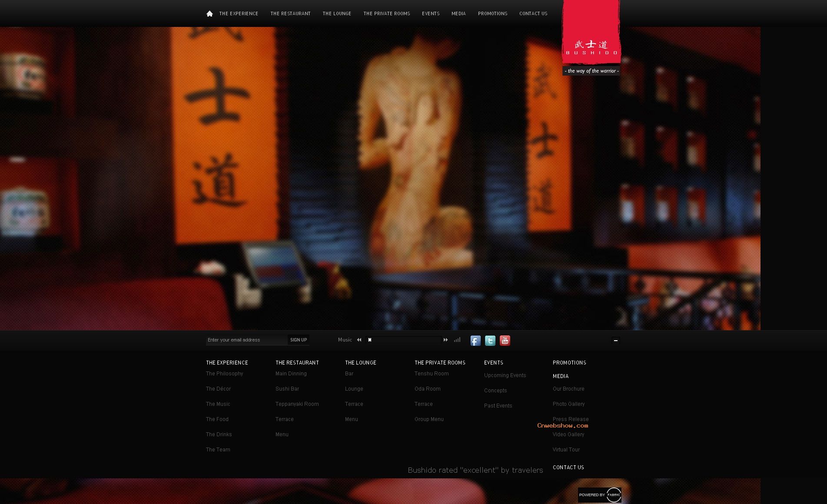Open Terrace link under The Private Rooms
Viewport: 827px width, 504px height.
tap(423, 404)
